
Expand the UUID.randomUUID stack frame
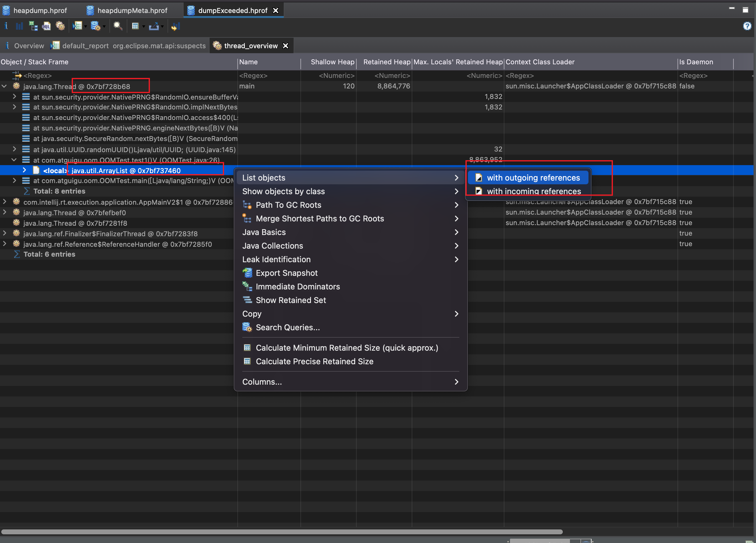14,149
